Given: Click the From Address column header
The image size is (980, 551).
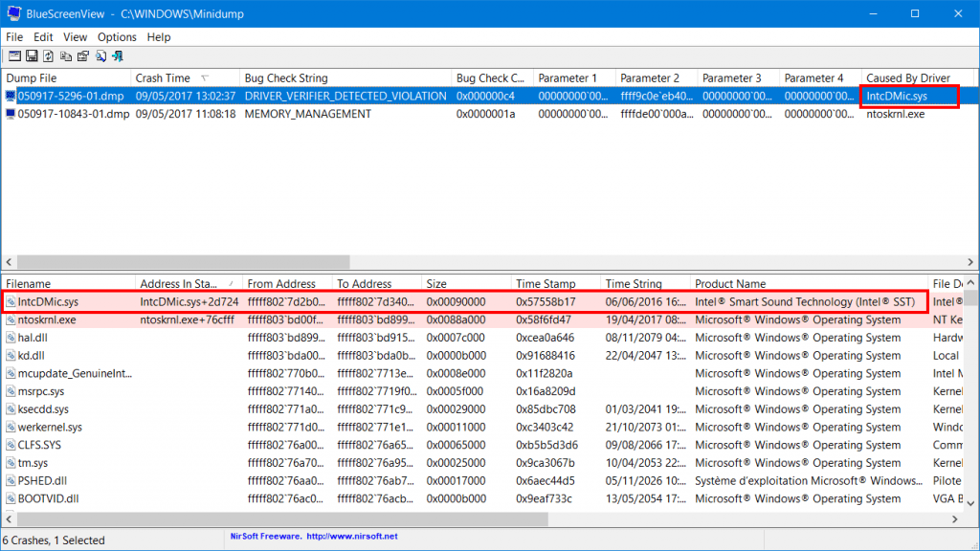Looking at the screenshot, I should pos(287,283).
